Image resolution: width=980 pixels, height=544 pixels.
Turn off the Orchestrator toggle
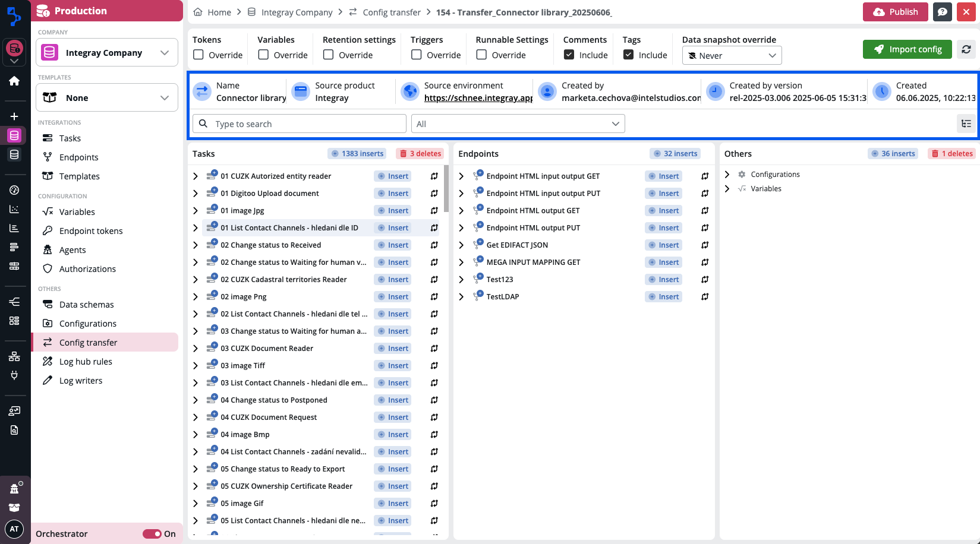[152, 534]
